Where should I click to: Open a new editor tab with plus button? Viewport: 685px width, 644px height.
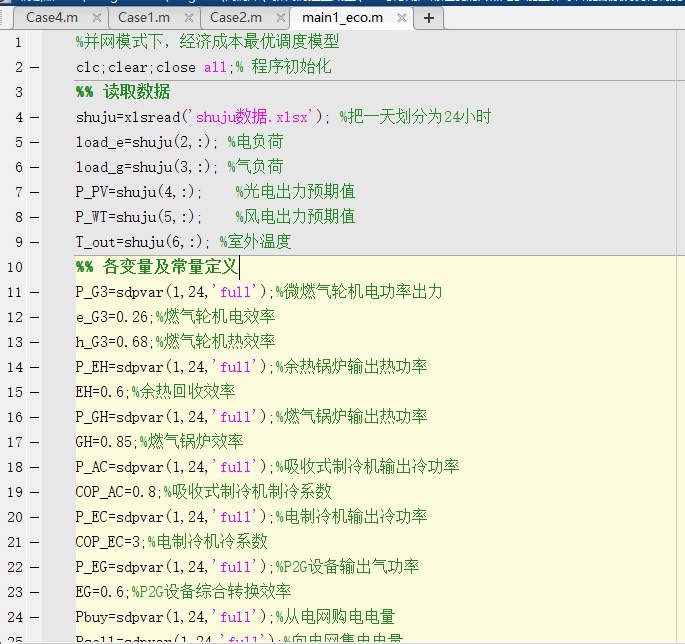coord(429,18)
